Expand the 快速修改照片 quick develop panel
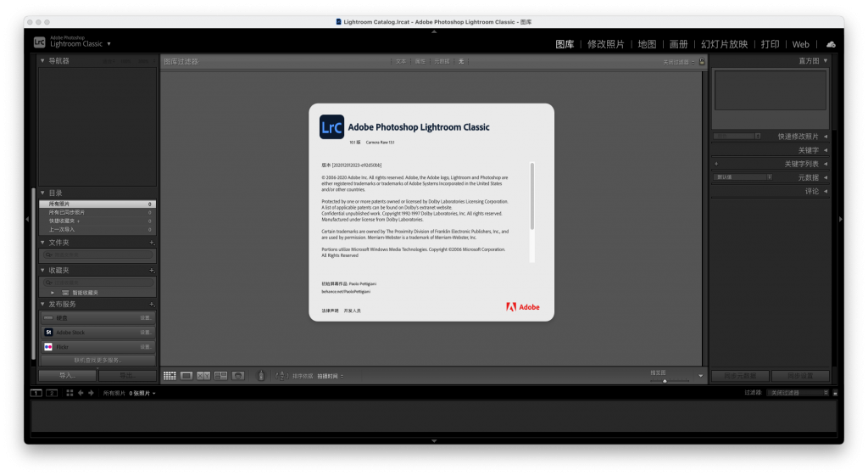Viewport: 868px width, 476px height. coord(826,137)
